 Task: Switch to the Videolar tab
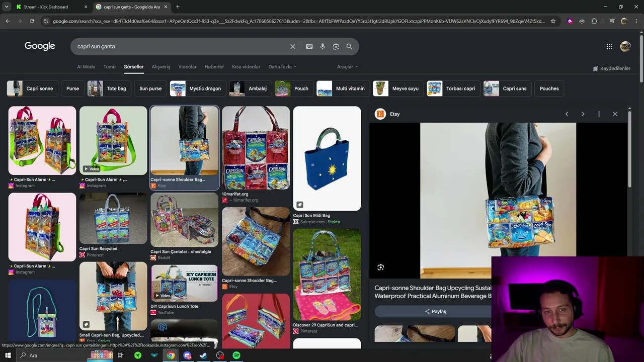(187, 67)
